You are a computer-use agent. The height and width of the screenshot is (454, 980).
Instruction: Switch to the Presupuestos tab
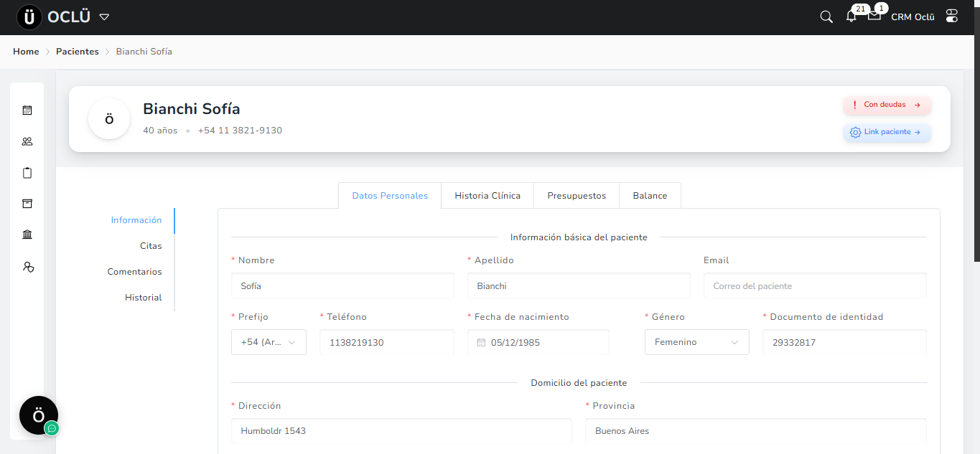pos(577,196)
